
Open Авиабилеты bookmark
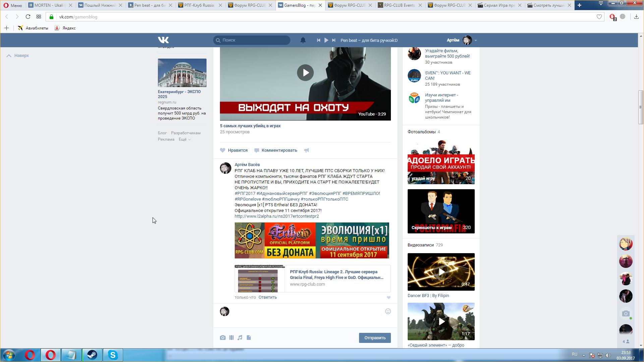33,28
